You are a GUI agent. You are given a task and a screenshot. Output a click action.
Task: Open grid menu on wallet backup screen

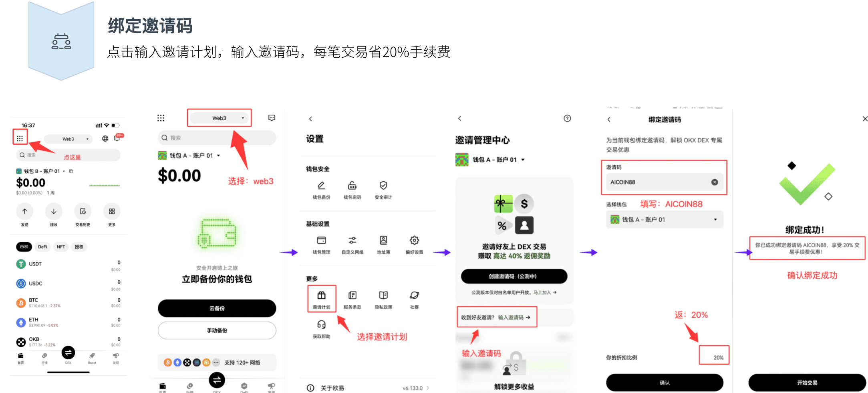pyautogui.click(x=161, y=118)
